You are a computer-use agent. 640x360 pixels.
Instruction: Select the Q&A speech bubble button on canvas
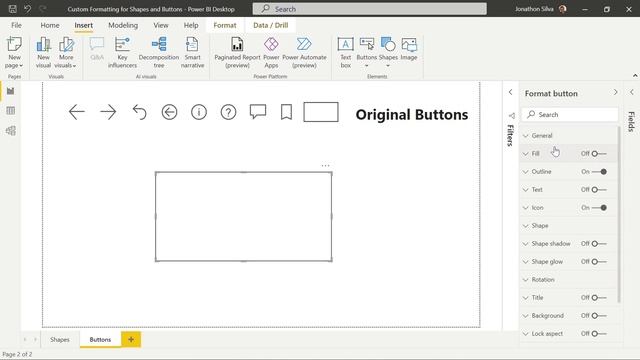258,112
